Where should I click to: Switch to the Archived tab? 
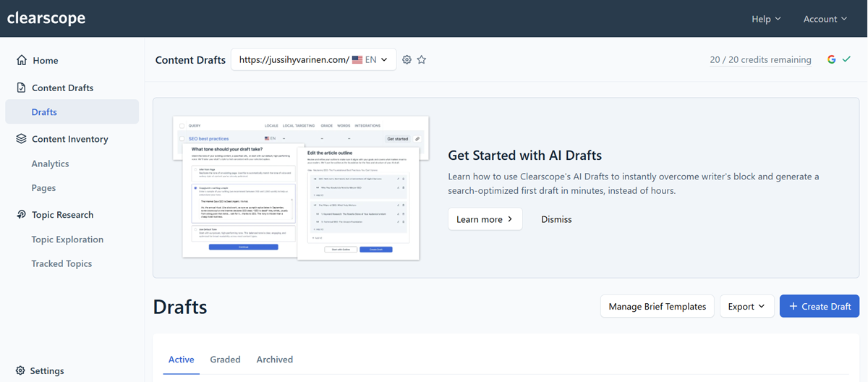click(x=275, y=360)
